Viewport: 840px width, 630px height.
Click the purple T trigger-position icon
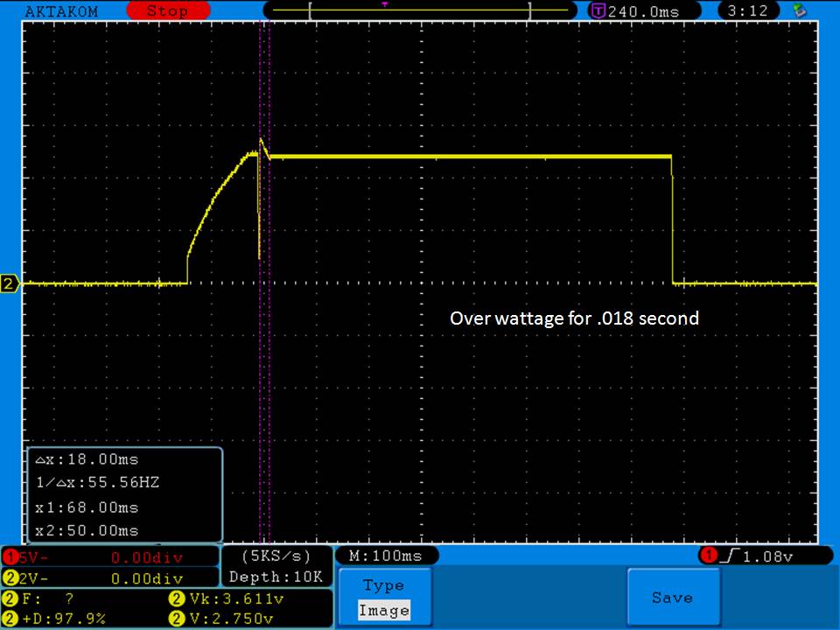598,11
